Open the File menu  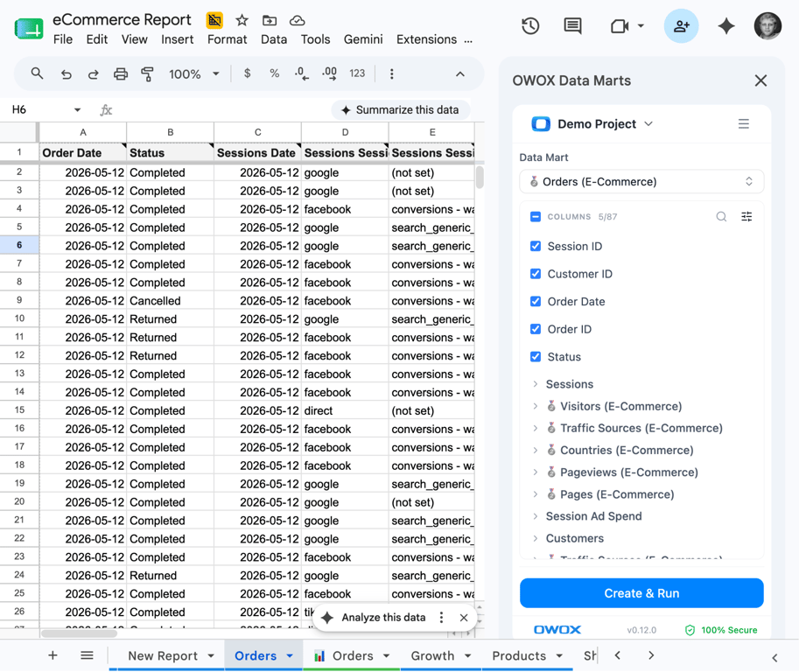tap(63, 39)
